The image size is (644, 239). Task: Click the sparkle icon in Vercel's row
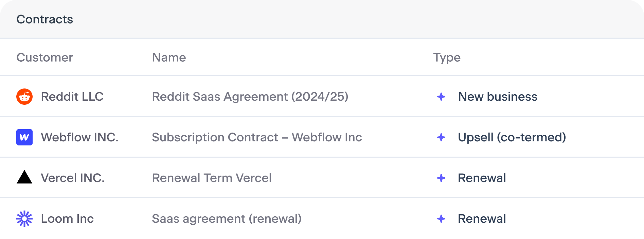tap(441, 178)
